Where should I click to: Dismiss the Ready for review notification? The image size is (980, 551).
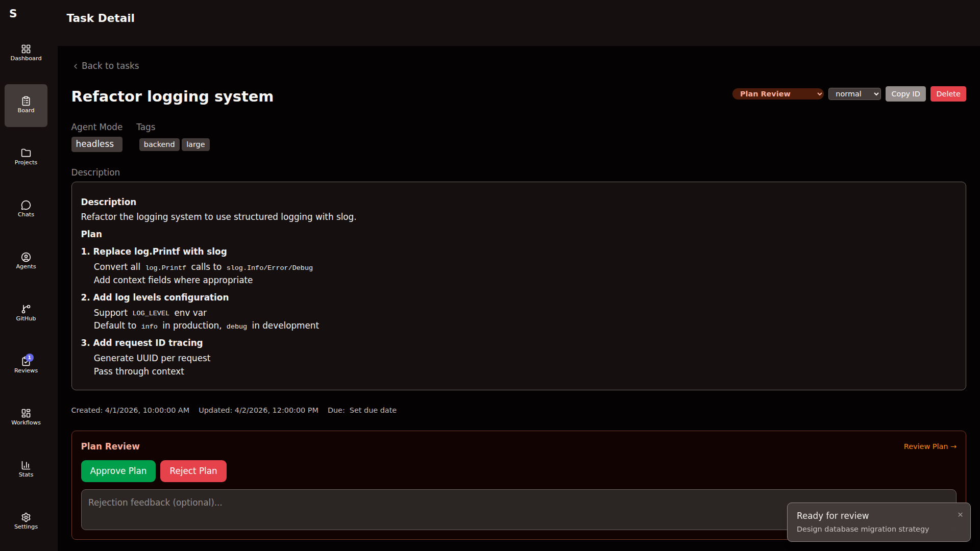tap(960, 515)
